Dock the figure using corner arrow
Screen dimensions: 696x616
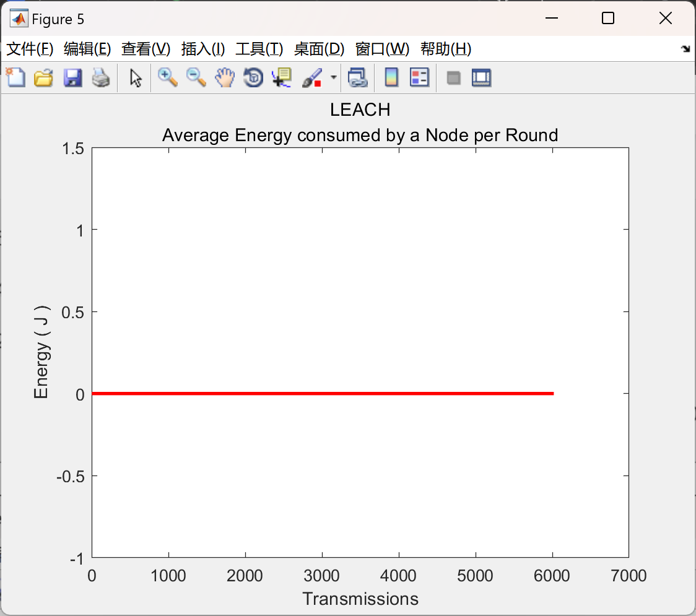click(x=686, y=49)
